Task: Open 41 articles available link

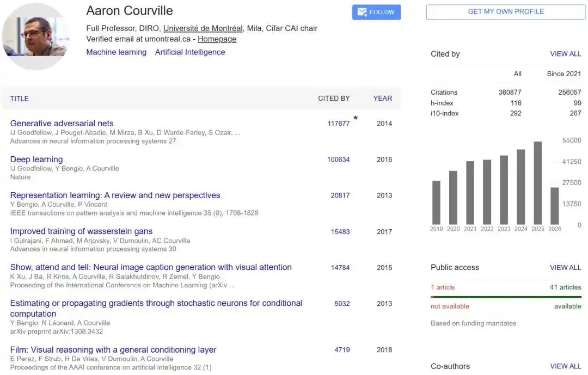Action: (x=566, y=287)
